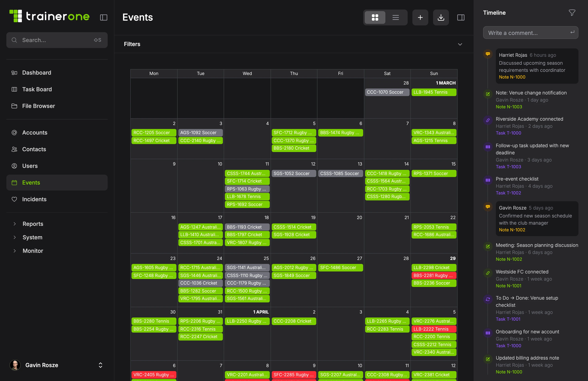588x381 pixels.
Task: Open the add new event button
Action: (420, 17)
